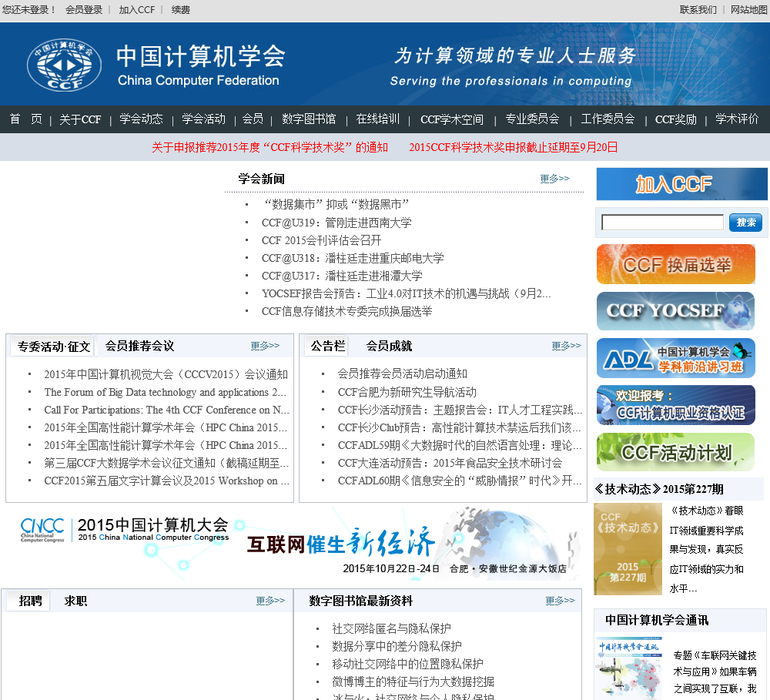The height and width of the screenshot is (700, 770).
Task: Open the CCF 换届选举 orange banner
Action: 676,264
